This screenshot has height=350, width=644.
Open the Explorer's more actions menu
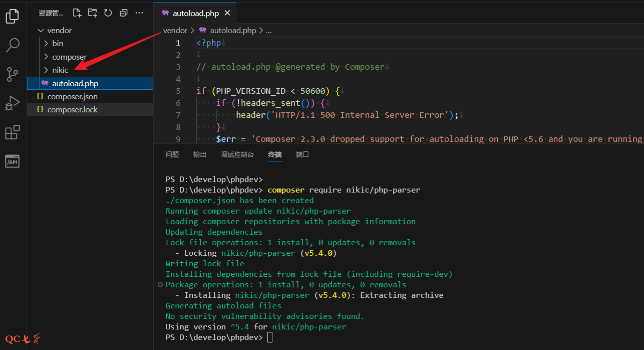coord(139,13)
